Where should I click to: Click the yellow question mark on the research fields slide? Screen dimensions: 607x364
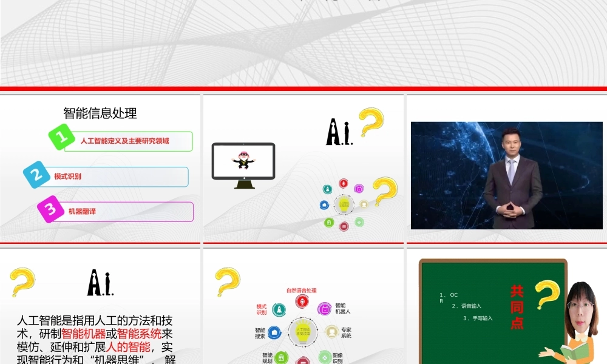(227, 281)
